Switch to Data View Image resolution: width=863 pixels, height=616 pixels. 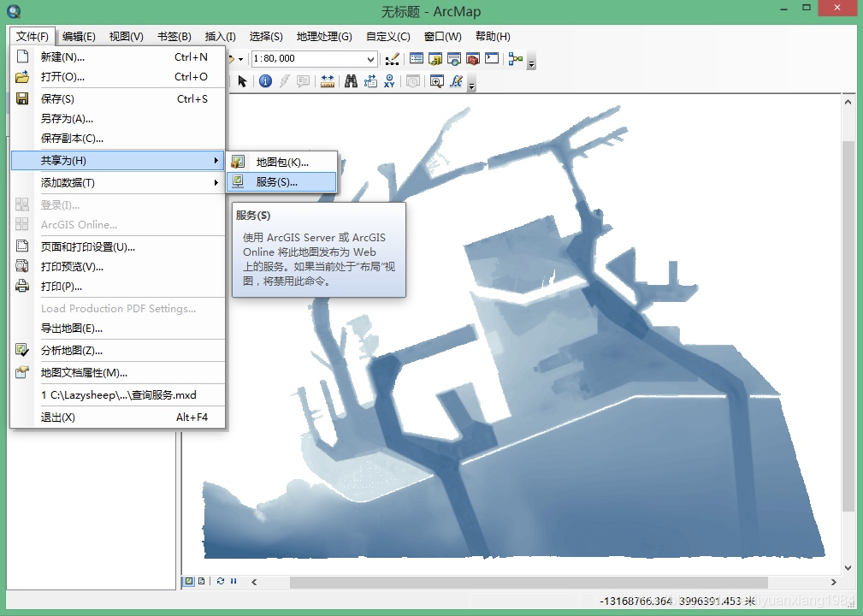coord(189,581)
